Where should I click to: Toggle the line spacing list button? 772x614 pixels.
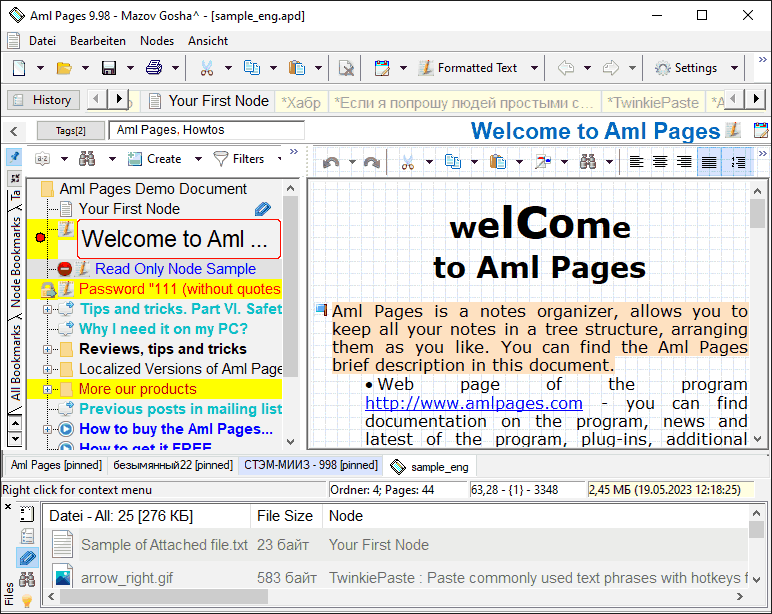pos(738,162)
